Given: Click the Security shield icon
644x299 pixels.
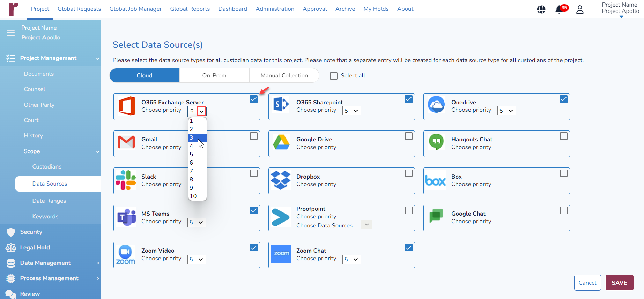Looking at the screenshot, I should (x=11, y=232).
